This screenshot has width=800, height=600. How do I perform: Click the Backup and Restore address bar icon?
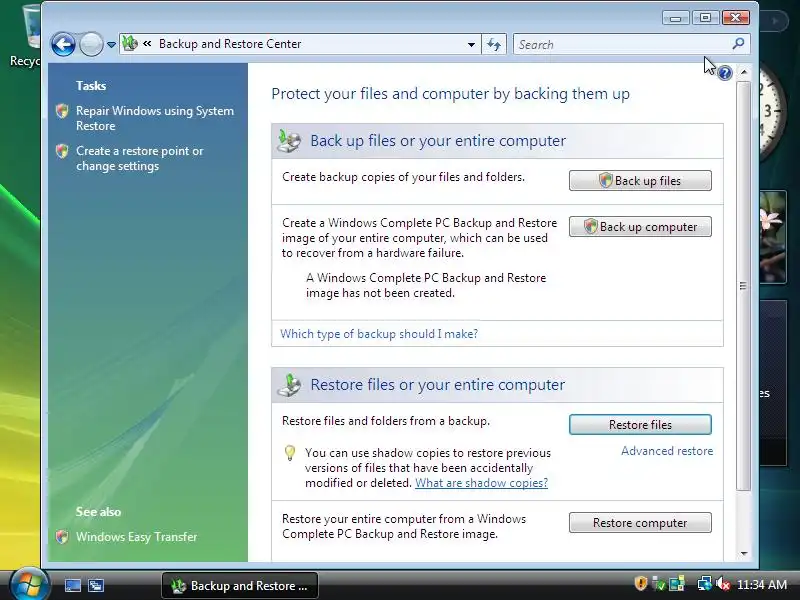pyautogui.click(x=130, y=43)
